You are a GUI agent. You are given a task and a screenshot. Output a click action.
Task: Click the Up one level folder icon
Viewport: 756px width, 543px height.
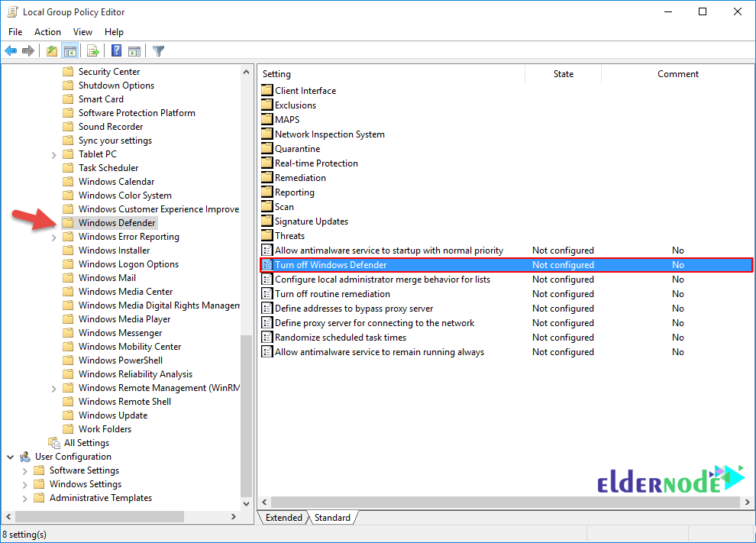click(52, 50)
